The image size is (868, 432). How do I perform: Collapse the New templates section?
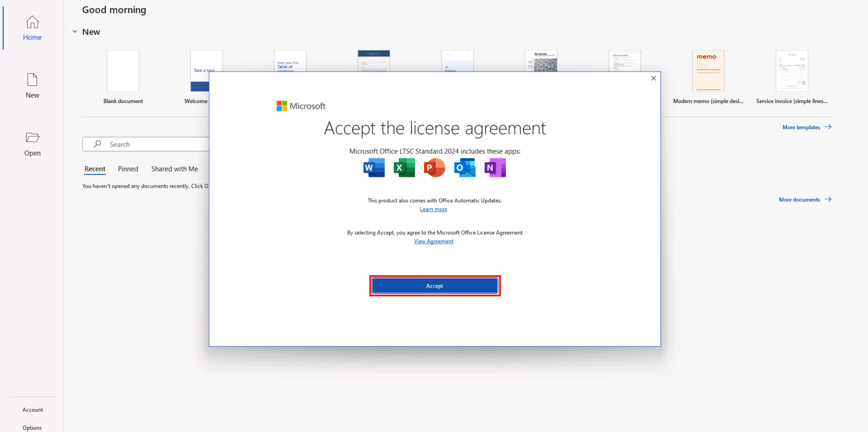[75, 32]
